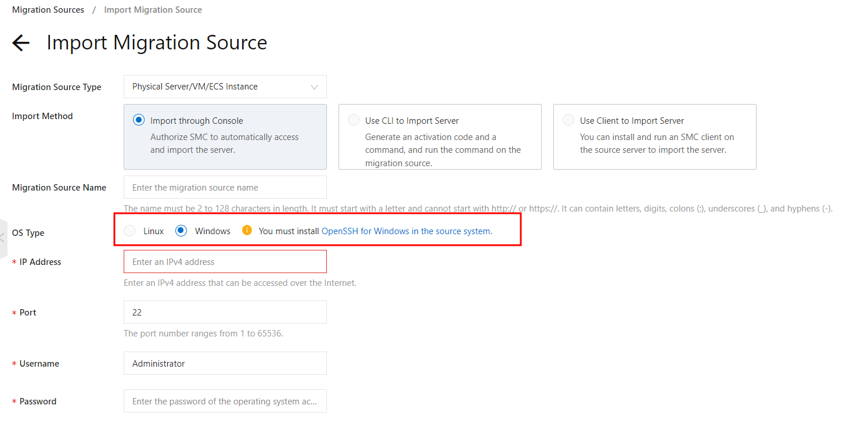This screenshot has height=423, width=868.
Task: Open the OpenSSH for Windows link
Action: click(x=406, y=231)
